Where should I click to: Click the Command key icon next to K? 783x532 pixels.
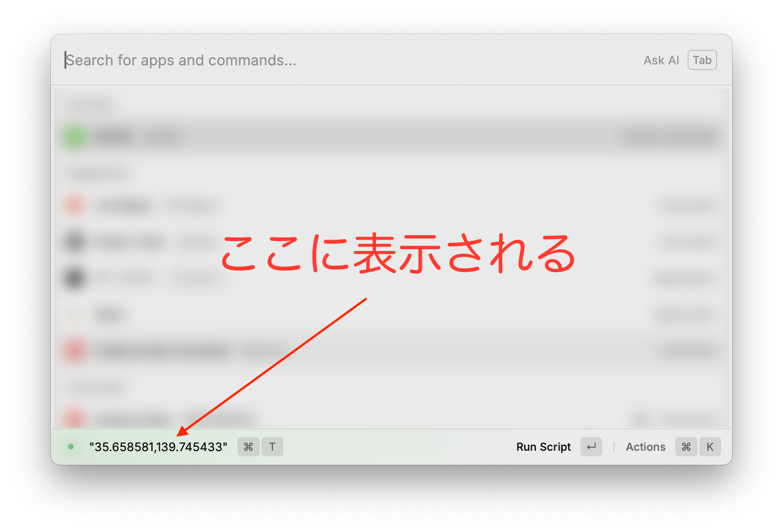(686, 447)
